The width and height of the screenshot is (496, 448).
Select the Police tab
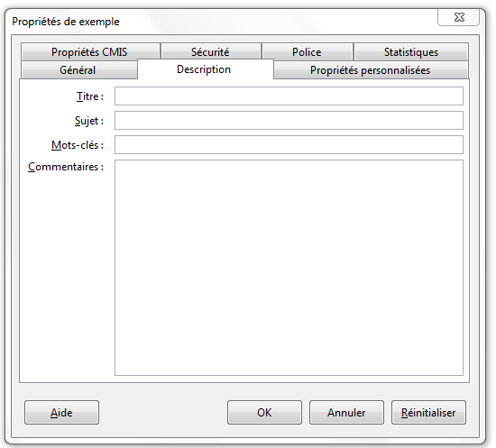pos(308,52)
